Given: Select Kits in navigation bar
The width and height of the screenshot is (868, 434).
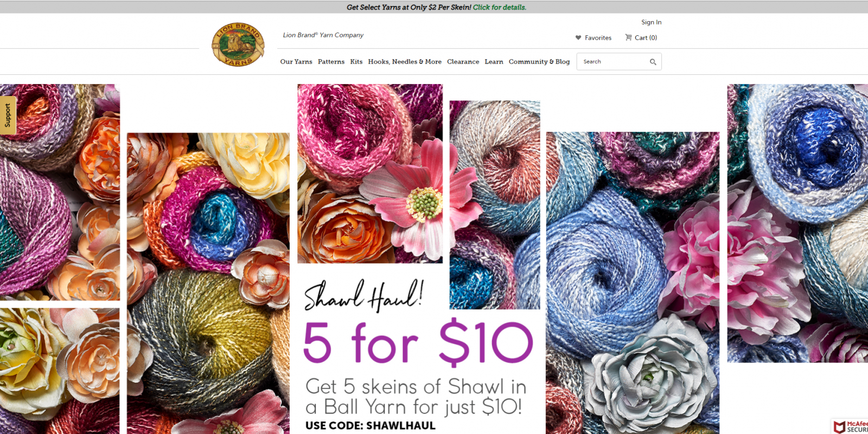Looking at the screenshot, I should click(356, 62).
